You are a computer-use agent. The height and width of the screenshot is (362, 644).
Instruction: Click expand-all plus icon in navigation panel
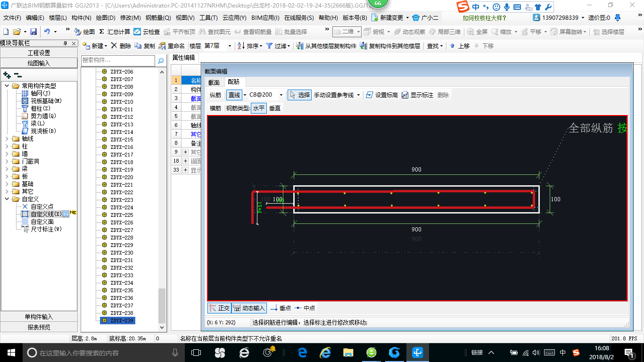coord(7,75)
